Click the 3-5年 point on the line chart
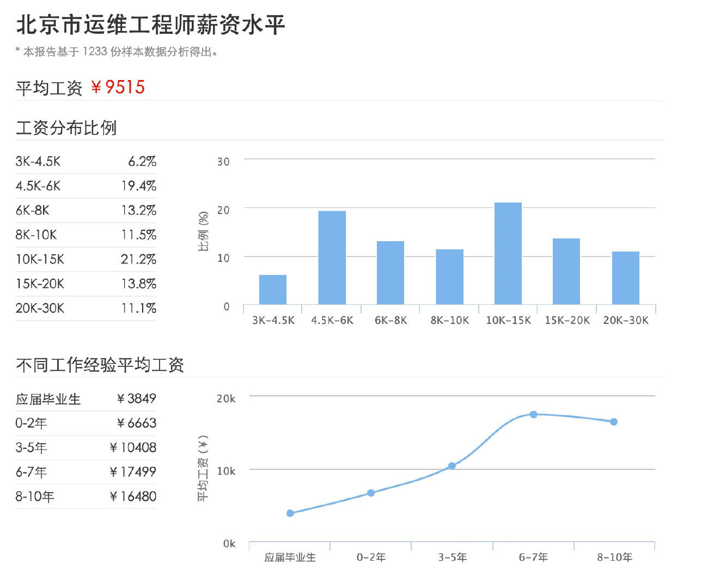This screenshot has width=720, height=588. (x=452, y=465)
